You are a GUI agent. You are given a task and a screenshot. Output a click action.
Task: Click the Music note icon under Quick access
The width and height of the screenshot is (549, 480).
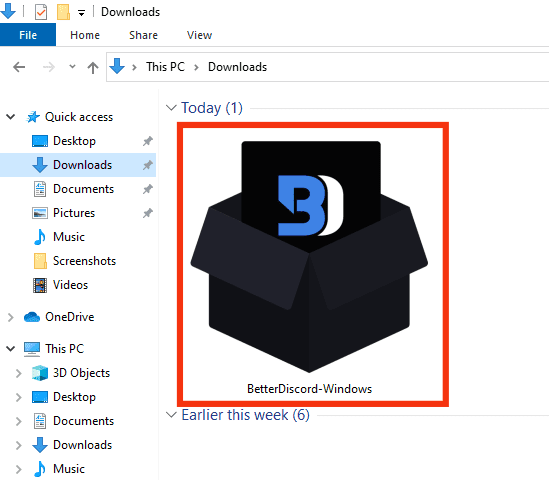coord(40,237)
